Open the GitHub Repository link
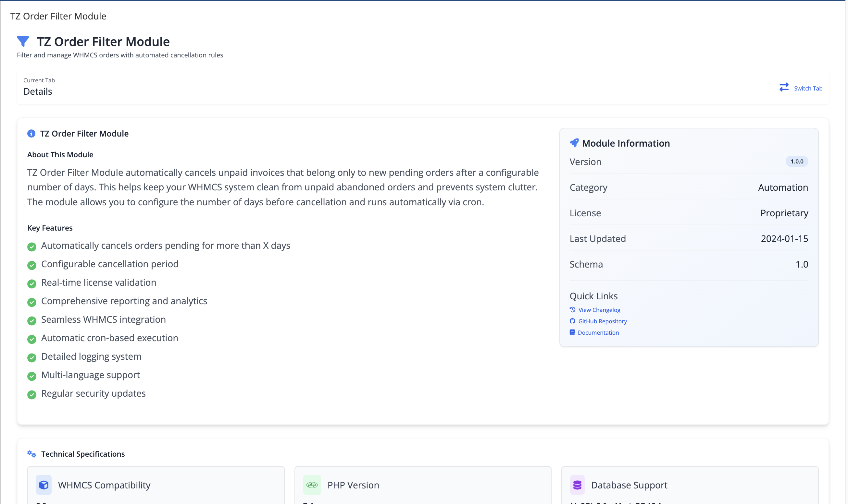 point(602,321)
